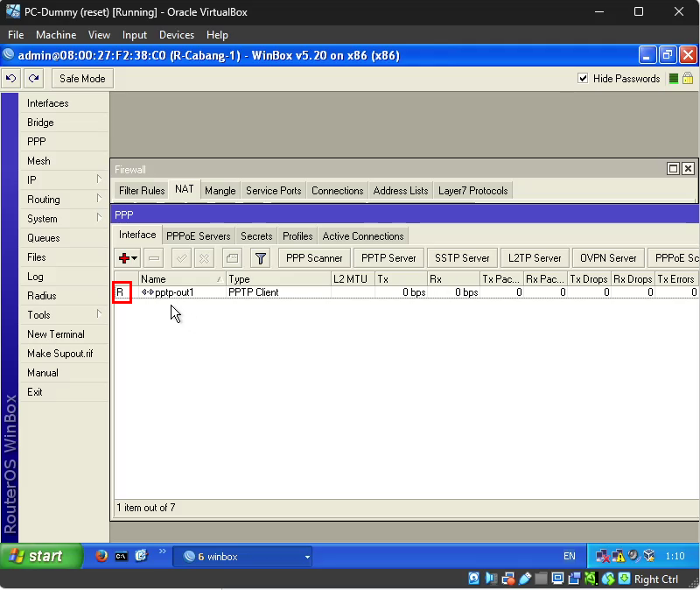The width and height of the screenshot is (700, 590).
Task: Open Files in the sidebar
Action: (64, 257)
